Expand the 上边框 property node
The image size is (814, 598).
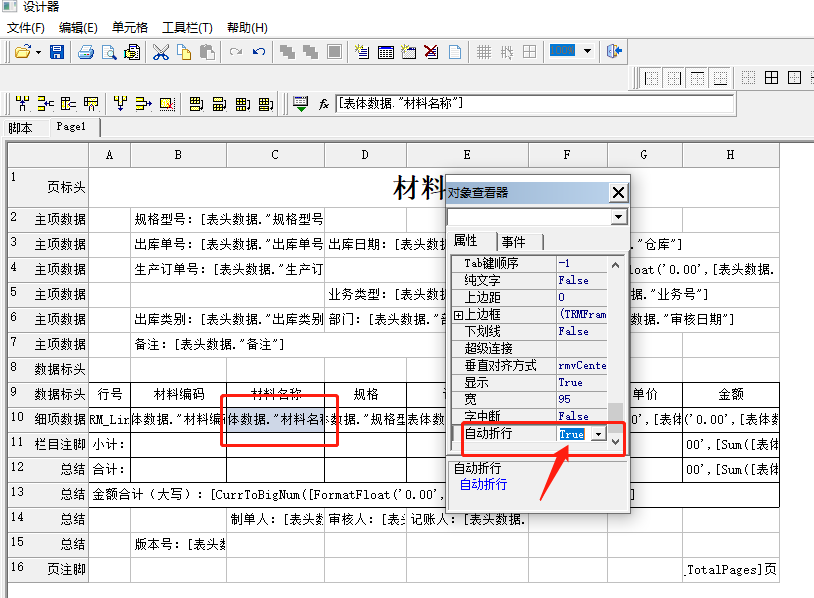pos(458,315)
